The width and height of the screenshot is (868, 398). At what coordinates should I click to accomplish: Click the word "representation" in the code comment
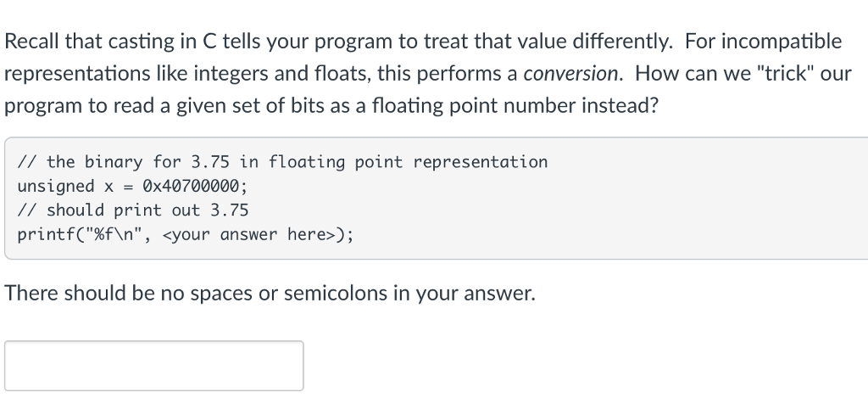click(481, 161)
